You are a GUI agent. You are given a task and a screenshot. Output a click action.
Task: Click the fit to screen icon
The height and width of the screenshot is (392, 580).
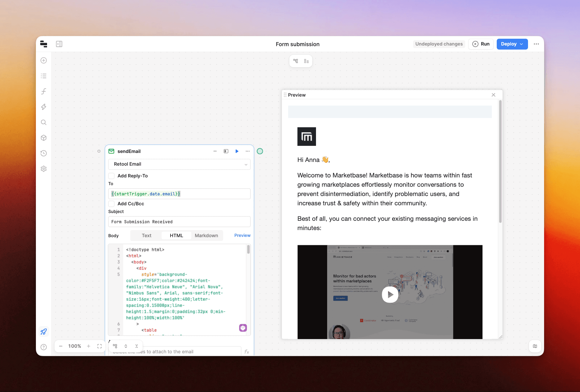99,346
